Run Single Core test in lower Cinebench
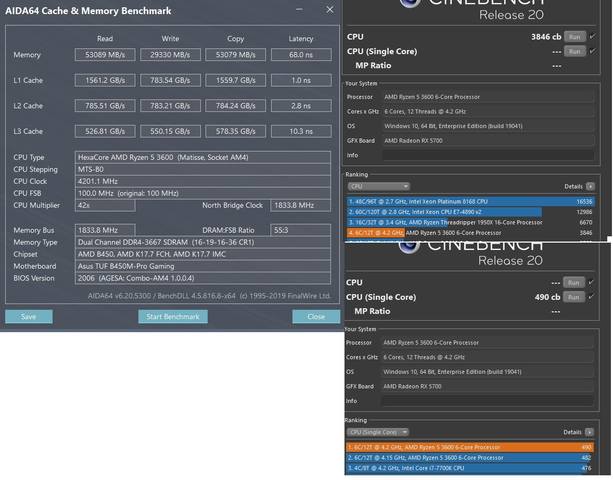 (x=573, y=297)
